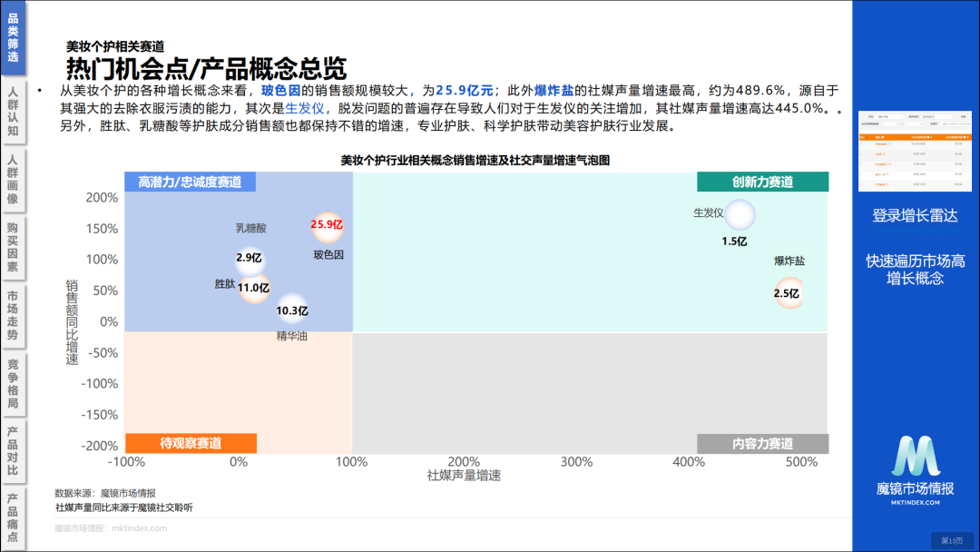This screenshot has width=980, height=552.
Task: Click the 社媒声量增速 x-axis label
Action: 464,476
